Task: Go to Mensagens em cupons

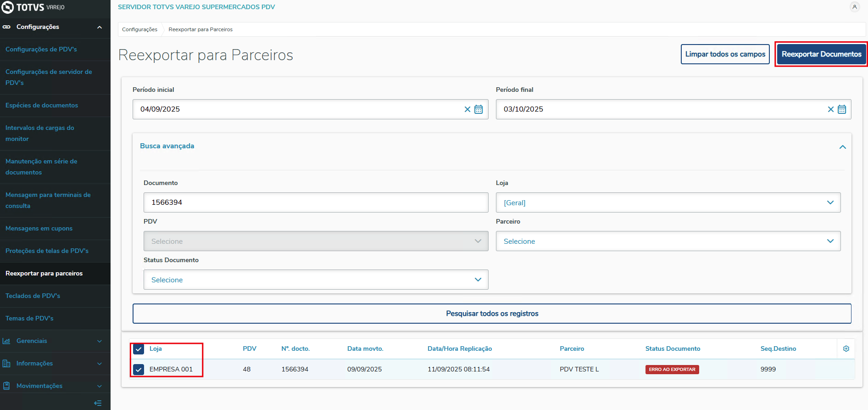Action: click(x=55, y=229)
